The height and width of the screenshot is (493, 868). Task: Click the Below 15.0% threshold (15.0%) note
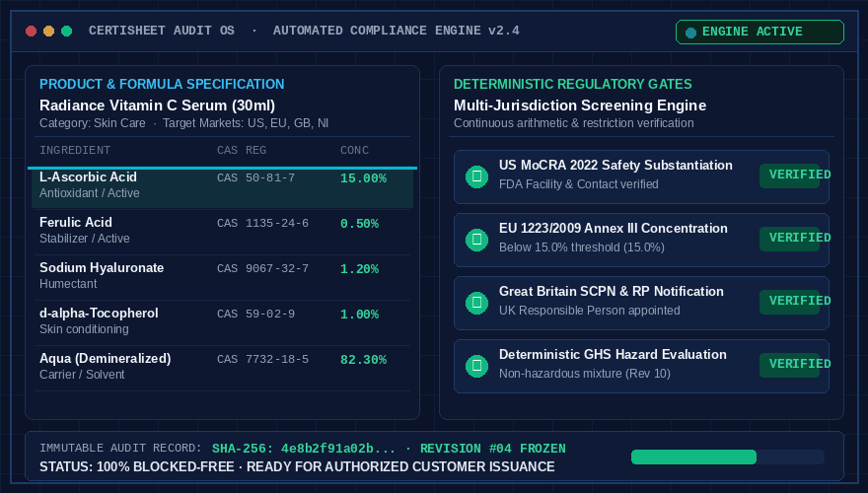point(582,247)
